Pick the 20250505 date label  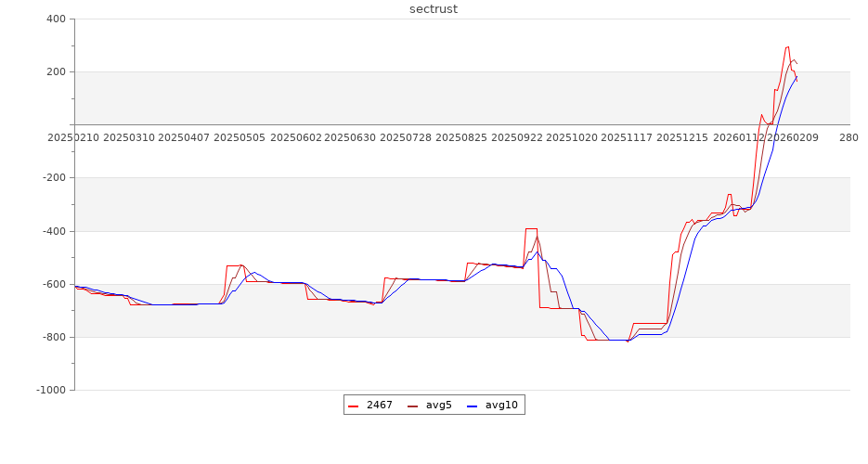[x=240, y=137]
